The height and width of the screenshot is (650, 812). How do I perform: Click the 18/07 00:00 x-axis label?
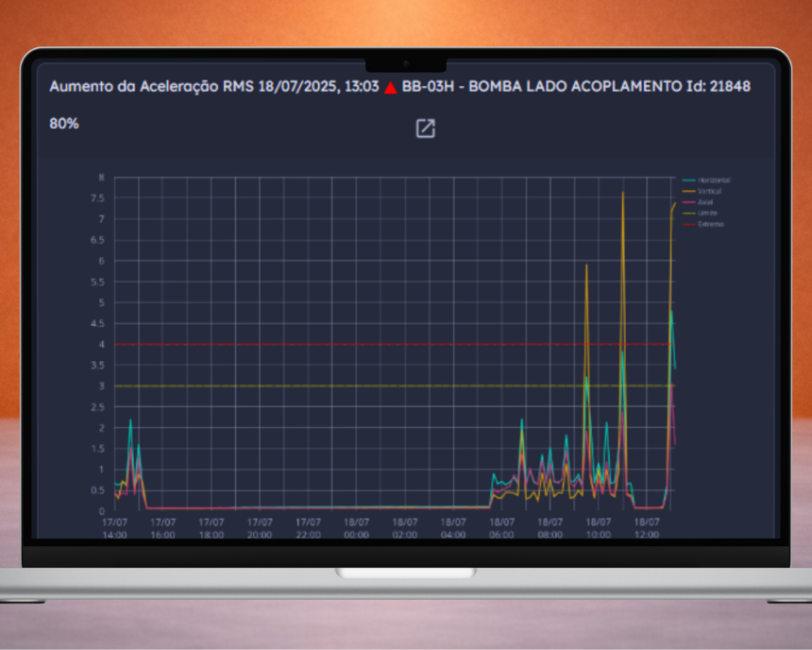coord(357,527)
